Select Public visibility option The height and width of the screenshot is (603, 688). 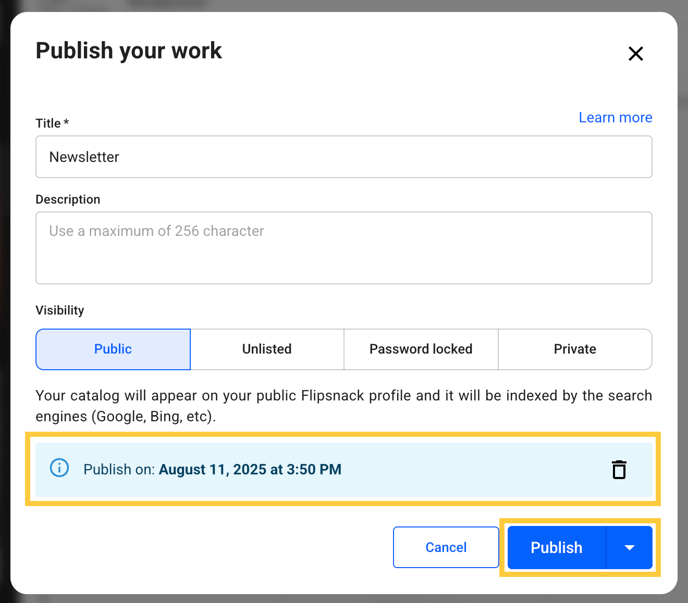pos(113,349)
